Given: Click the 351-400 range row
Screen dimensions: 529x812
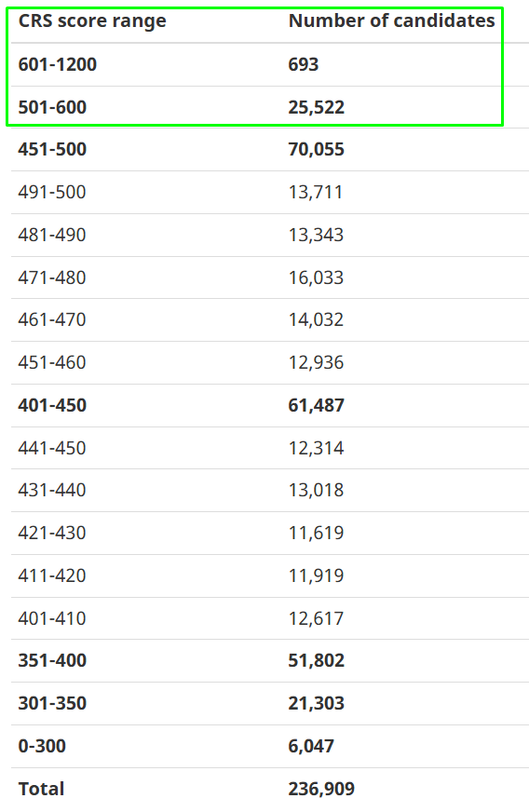Looking at the screenshot, I should click(x=269, y=661).
